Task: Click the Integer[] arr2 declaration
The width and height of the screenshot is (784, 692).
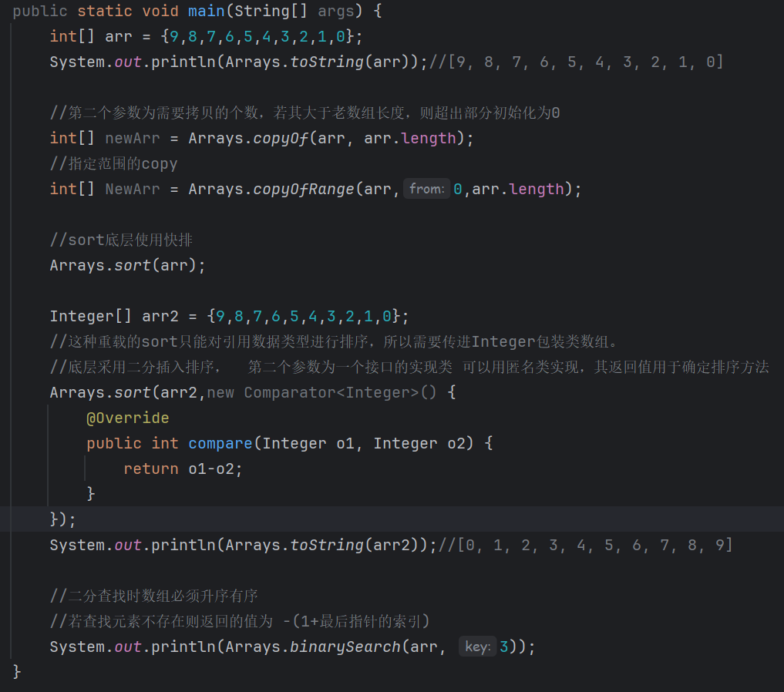Action: click(114, 316)
